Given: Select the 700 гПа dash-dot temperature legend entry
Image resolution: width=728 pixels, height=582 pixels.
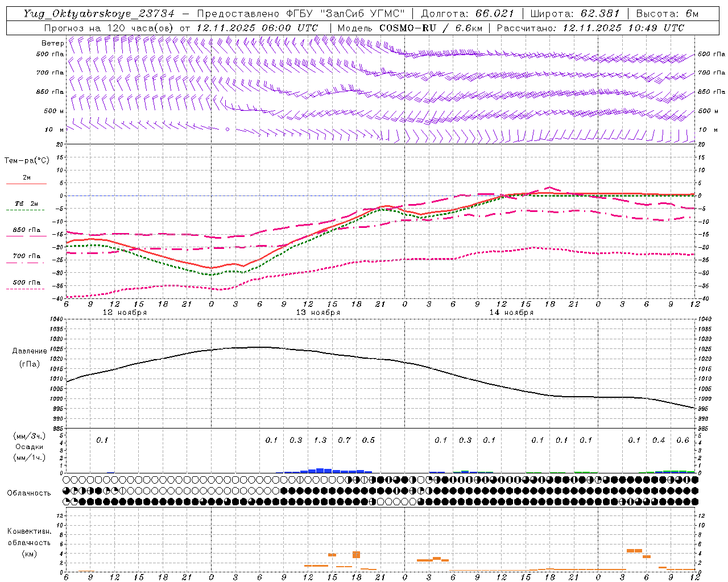Looking at the screenshot, I should point(27,256).
